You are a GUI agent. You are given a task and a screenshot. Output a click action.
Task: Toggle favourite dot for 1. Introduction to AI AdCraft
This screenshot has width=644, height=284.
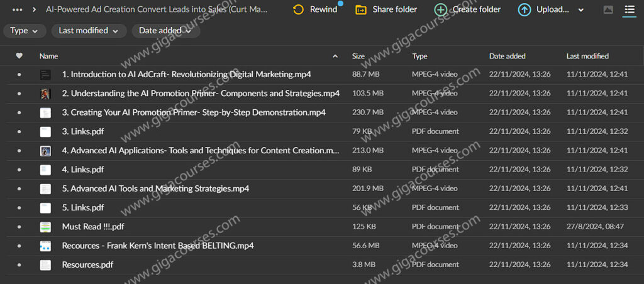click(19, 75)
